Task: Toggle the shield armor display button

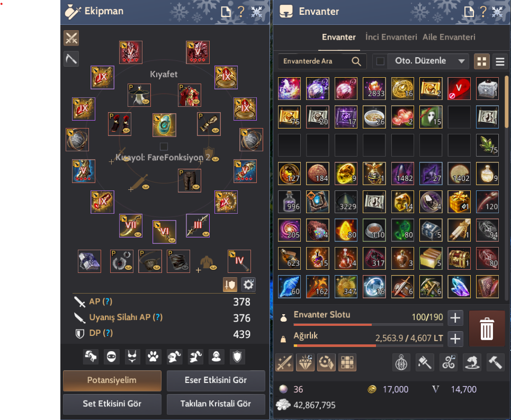Action: point(230,285)
